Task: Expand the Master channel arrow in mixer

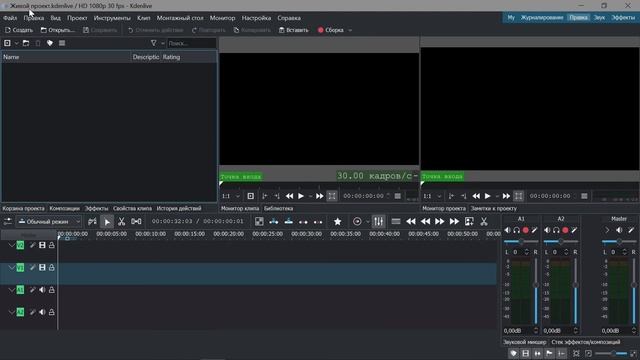Action: 607,230
